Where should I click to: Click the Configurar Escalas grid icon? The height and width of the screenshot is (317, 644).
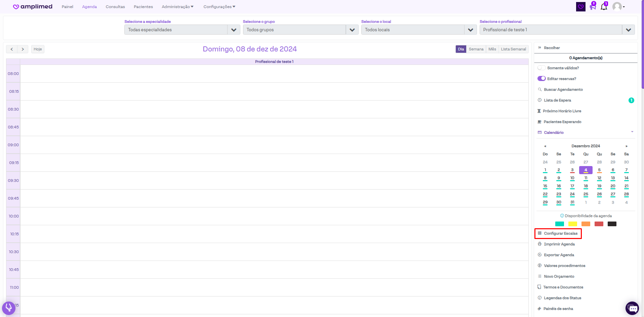tap(539, 233)
